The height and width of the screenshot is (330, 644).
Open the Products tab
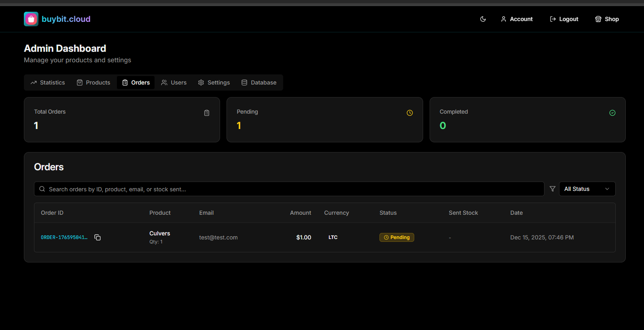[x=93, y=82]
